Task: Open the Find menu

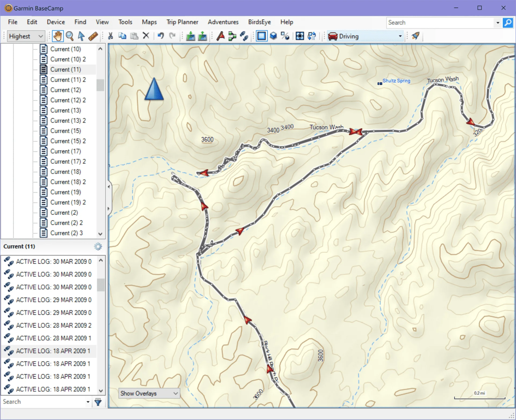Action: coord(80,22)
